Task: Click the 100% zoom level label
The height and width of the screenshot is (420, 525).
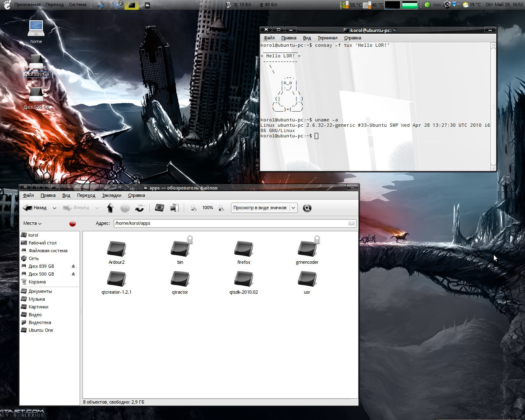Action: pos(208,208)
